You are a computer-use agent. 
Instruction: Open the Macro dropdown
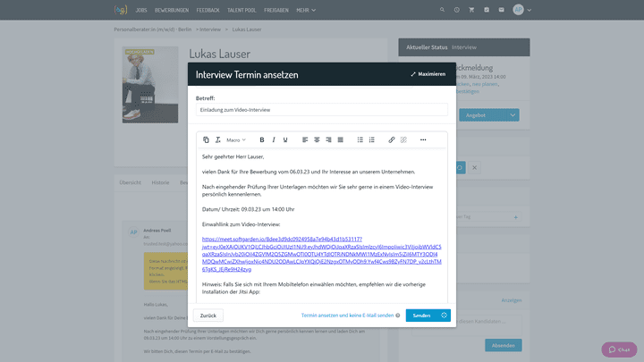(236, 140)
